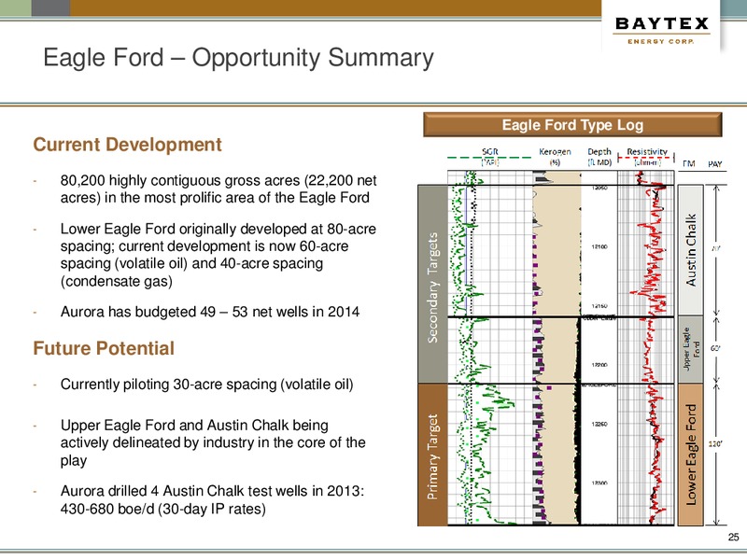Click the 'Lower Eagle Ford' formation box

pos(690,455)
